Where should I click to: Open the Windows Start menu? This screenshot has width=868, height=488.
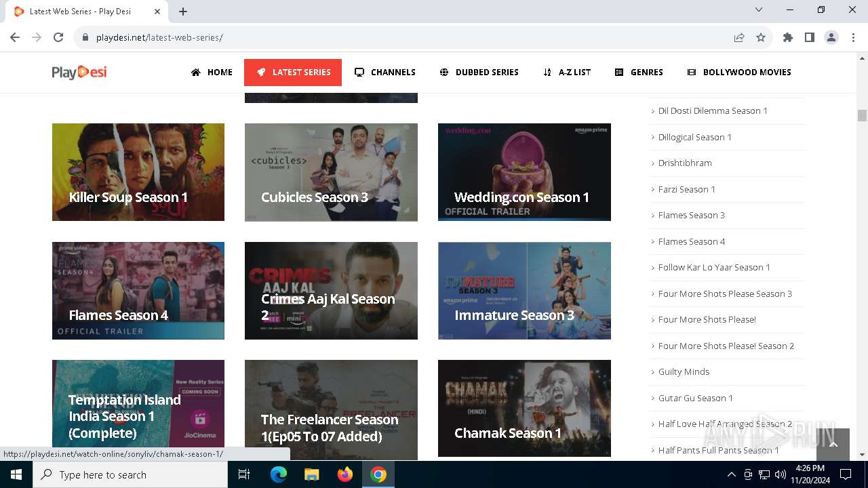16,474
